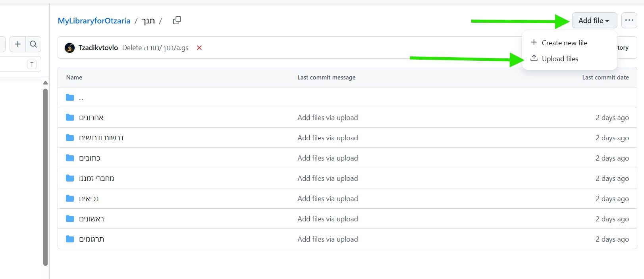
Task: Open Tzadikvtovlo user profile link
Action: [x=98, y=48]
